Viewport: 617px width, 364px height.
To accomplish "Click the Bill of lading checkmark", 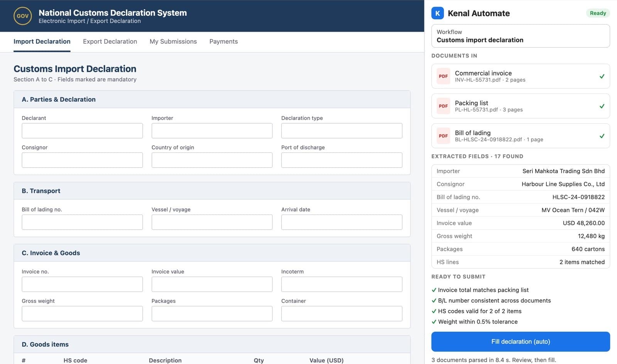I will coord(602,136).
